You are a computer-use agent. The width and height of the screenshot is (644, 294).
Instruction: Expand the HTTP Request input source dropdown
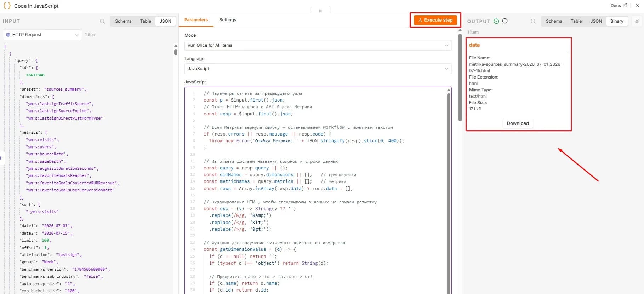coord(42,35)
